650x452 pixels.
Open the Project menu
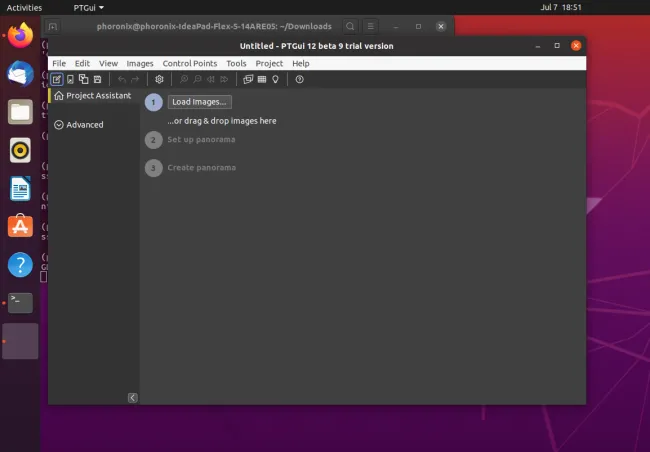[269, 63]
